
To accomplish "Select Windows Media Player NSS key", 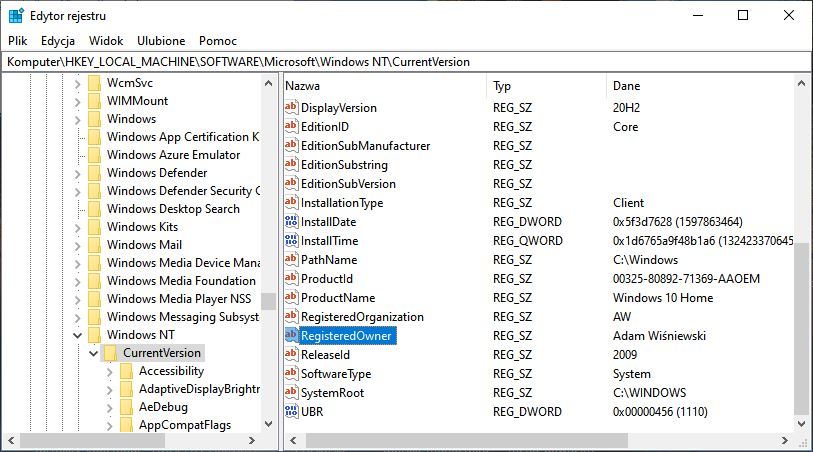I will tap(181, 299).
